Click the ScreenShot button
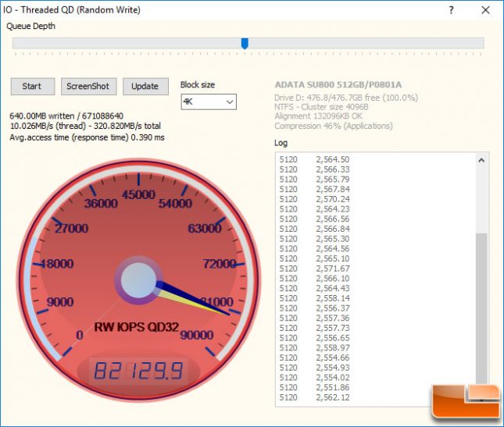 click(x=89, y=87)
